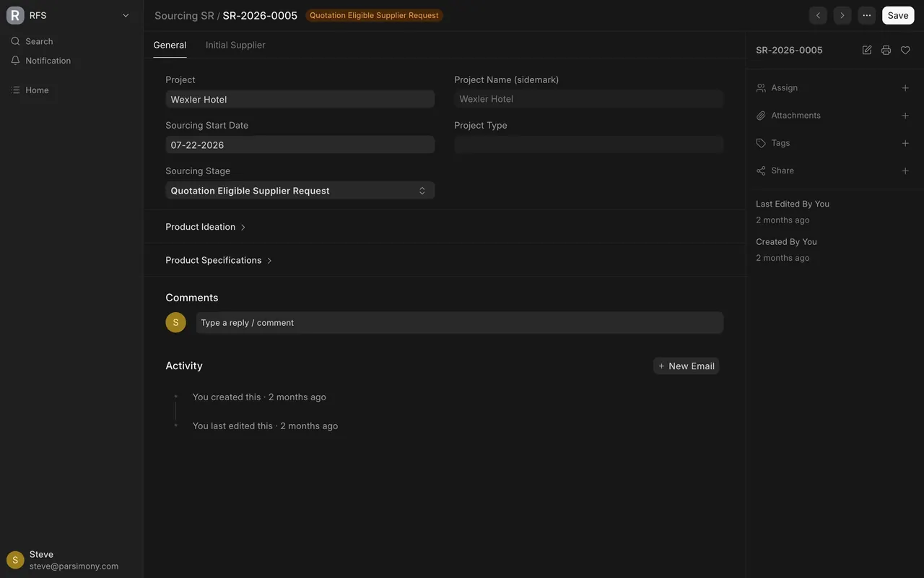Add an assignee with the Assign plus
Screen dimensions: 924x578
point(905,87)
